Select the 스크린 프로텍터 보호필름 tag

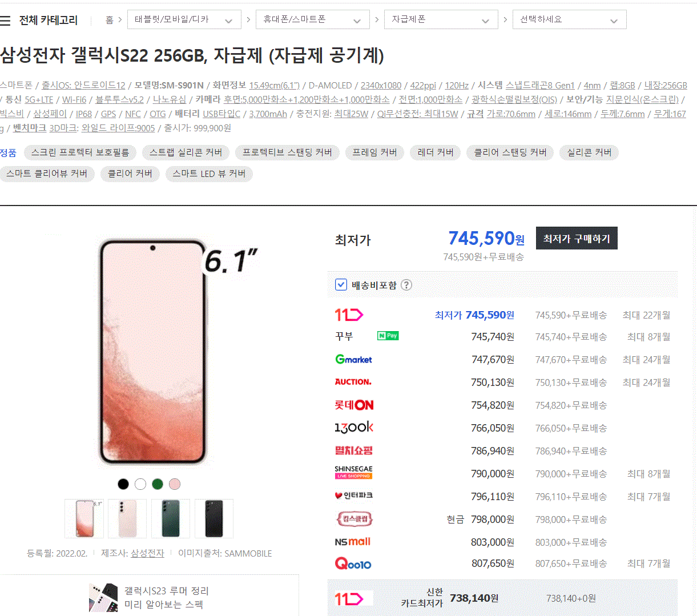click(x=80, y=152)
